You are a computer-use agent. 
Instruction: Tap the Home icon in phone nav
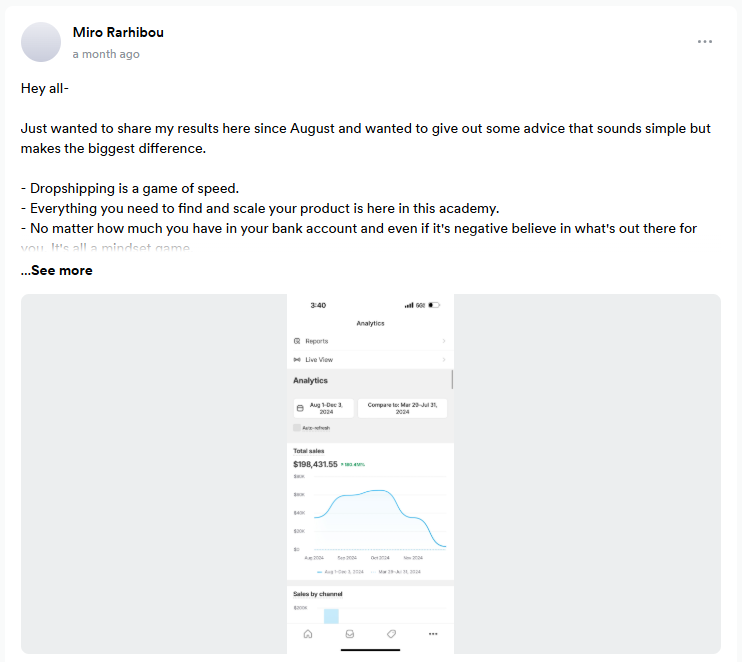tap(308, 633)
